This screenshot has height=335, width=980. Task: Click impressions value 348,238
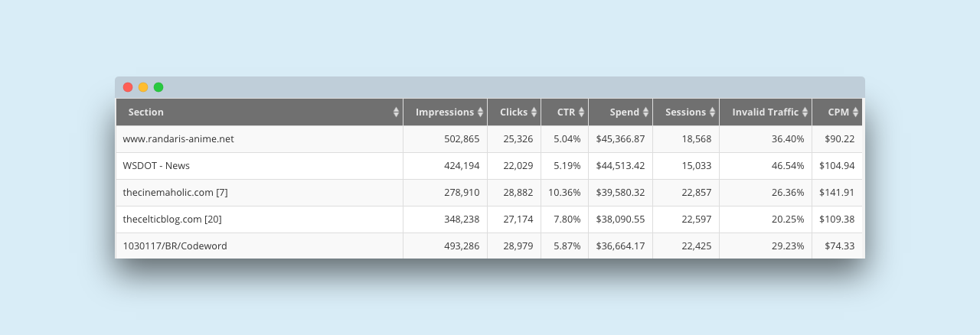[x=462, y=220]
